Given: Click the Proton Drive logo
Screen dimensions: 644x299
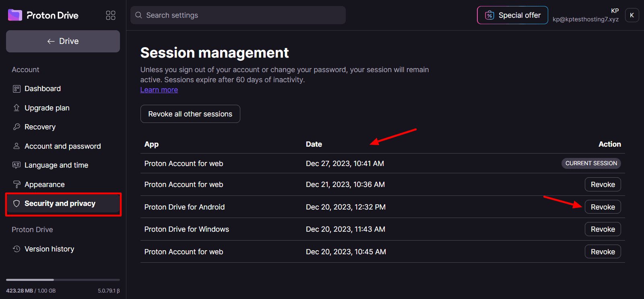Looking at the screenshot, I should [x=43, y=15].
